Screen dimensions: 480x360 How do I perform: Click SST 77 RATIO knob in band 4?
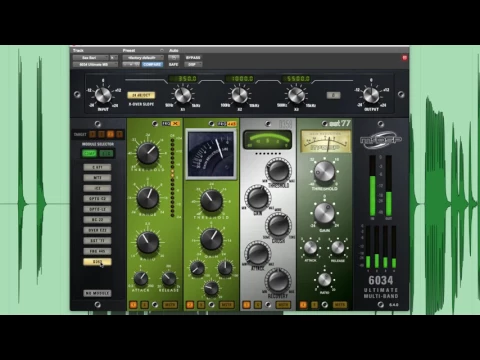[x=324, y=280]
